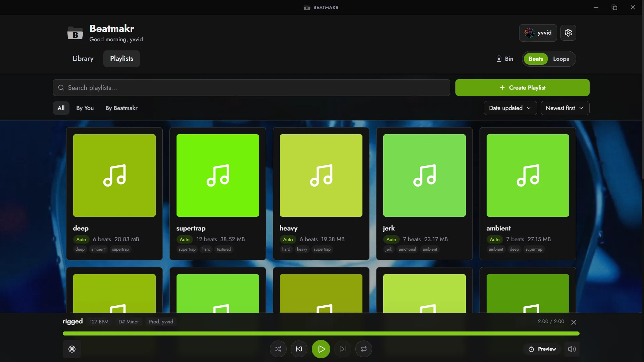Expand the Date updated sort dropdown
The width and height of the screenshot is (644, 362).
(x=510, y=108)
